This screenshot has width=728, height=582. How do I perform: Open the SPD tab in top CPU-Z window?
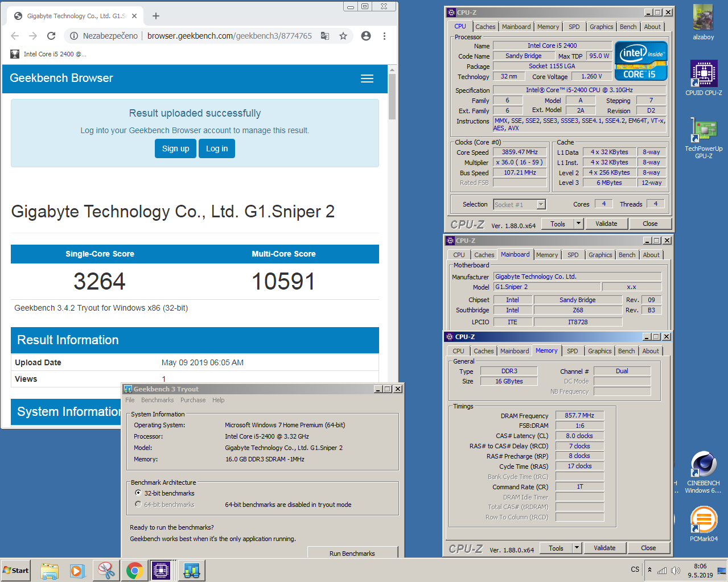click(x=574, y=27)
